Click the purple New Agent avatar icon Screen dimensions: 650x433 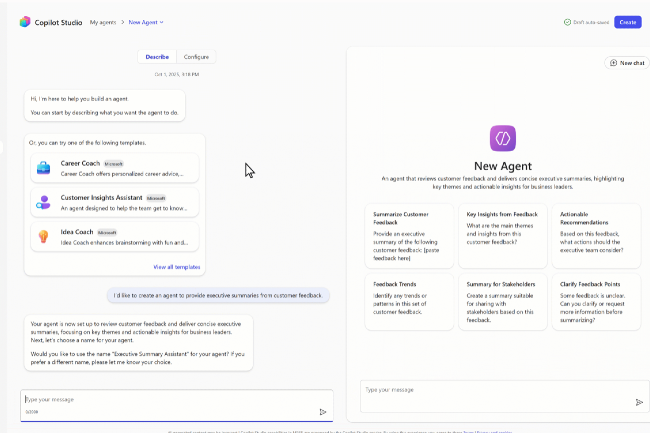coord(502,138)
